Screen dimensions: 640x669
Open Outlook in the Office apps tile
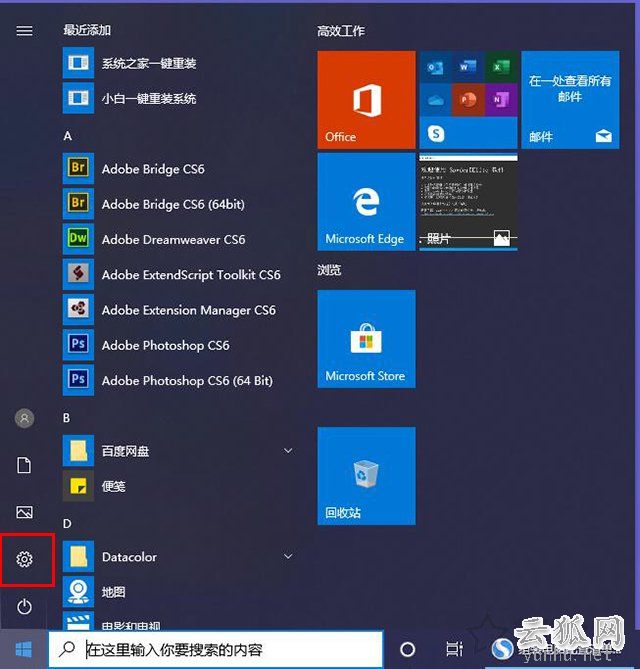pyautogui.click(x=435, y=67)
